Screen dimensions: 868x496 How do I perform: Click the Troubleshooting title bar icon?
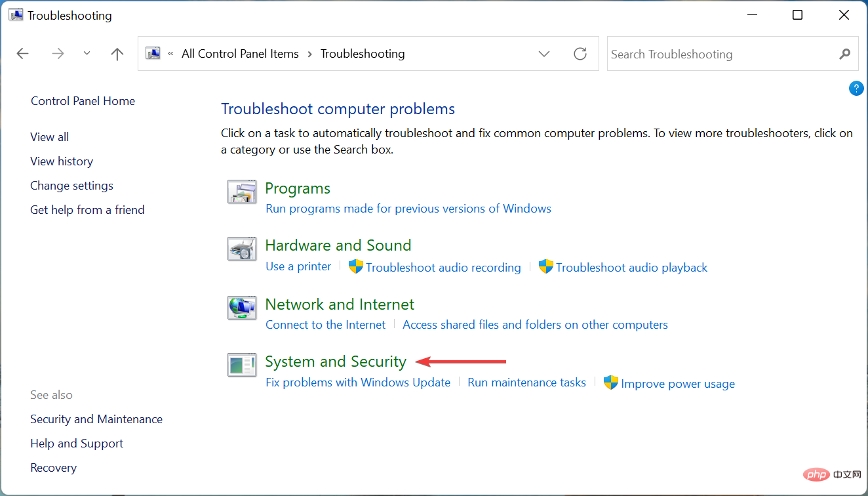tap(16, 15)
